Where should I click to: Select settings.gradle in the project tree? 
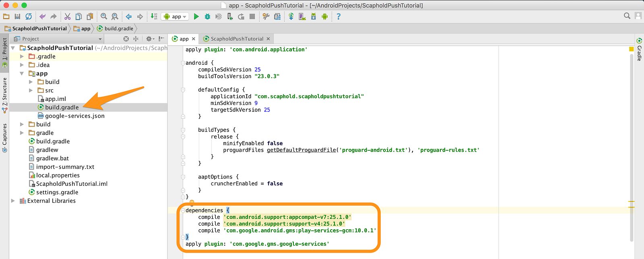tap(57, 192)
